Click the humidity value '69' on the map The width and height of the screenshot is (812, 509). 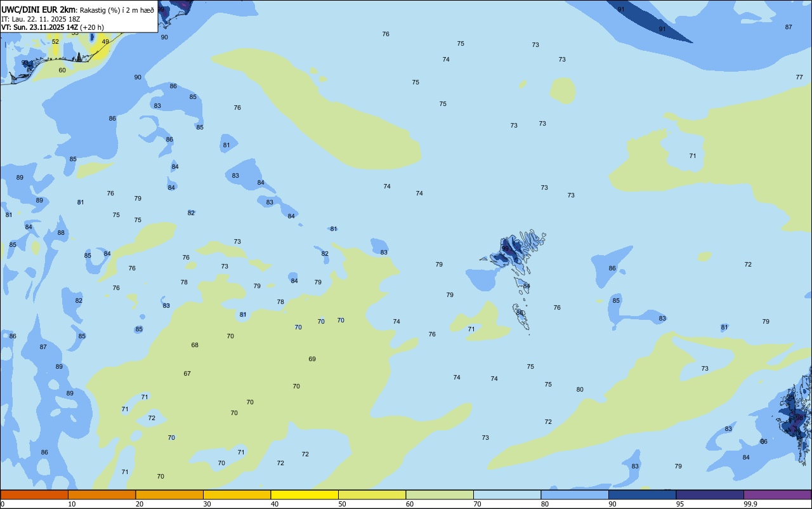click(x=312, y=359)
